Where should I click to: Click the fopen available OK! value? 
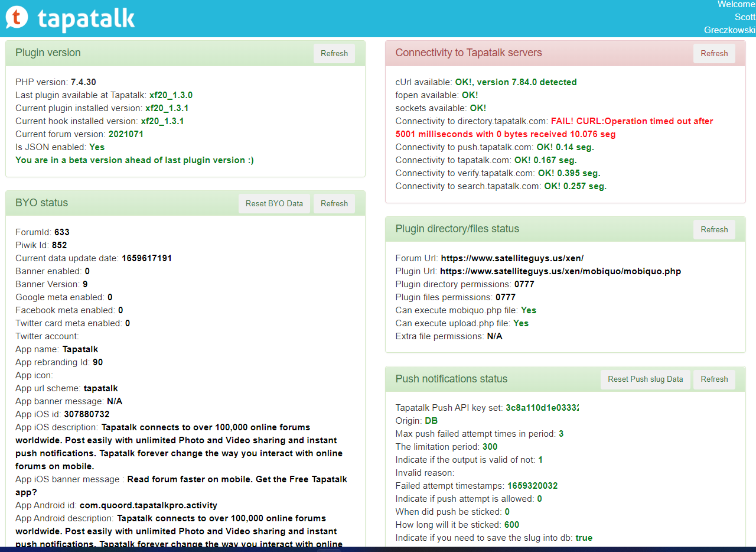[x=470, y=95]
